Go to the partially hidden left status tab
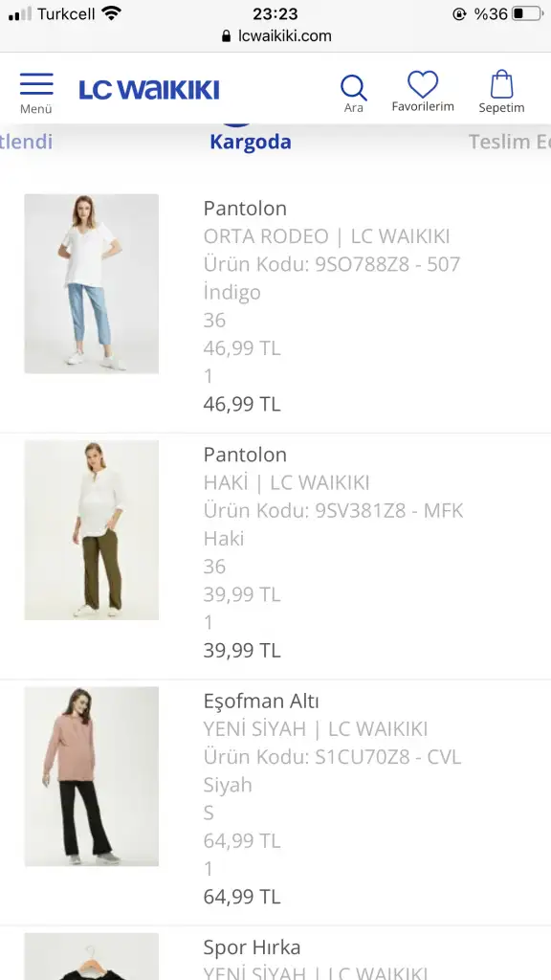Viewport: 551px width, 980px height. (26, 142)
